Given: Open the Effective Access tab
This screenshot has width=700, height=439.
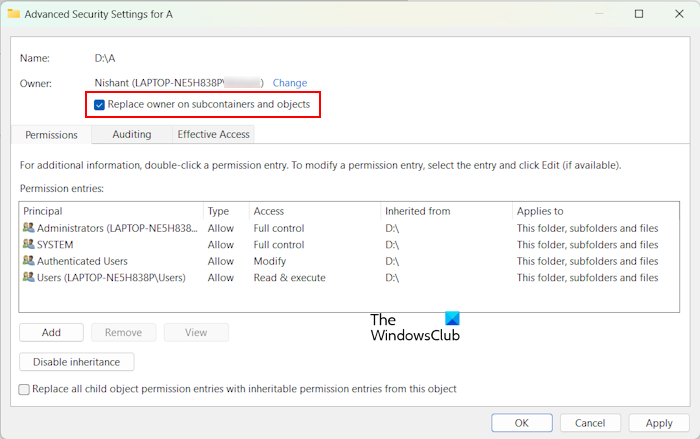Looking at the screenshot, I should click(x=213, y=134).
